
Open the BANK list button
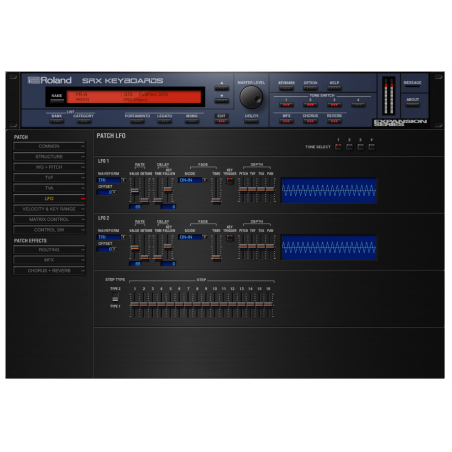57,121
